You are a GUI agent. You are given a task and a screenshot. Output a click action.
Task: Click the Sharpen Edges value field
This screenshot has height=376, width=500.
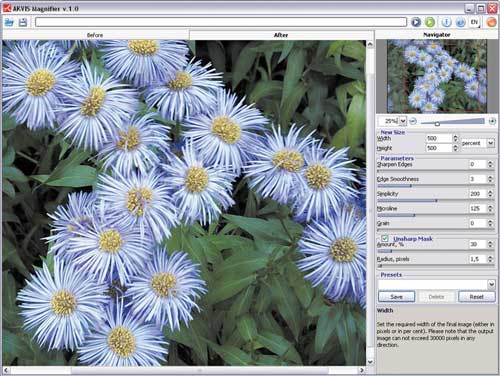[477, 164]
